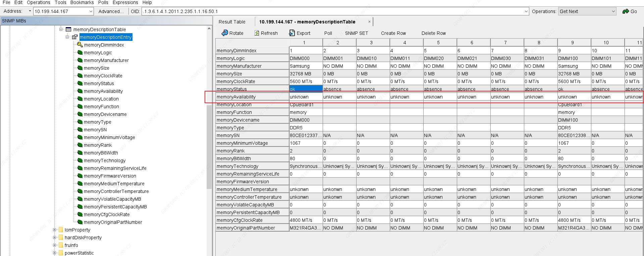644x256 pixels.
Task: Click the green leaf icon beside memoryStatus
Action: tap(80, 83)
